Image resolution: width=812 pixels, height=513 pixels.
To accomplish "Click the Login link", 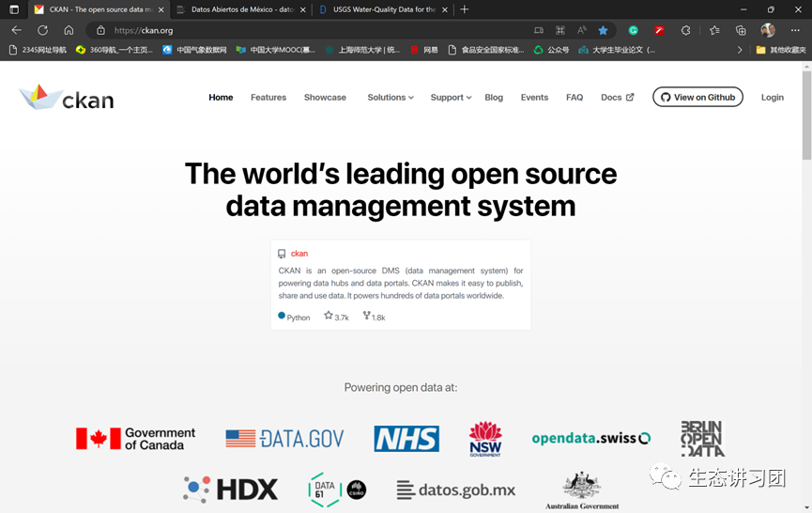I will [773, 98].
